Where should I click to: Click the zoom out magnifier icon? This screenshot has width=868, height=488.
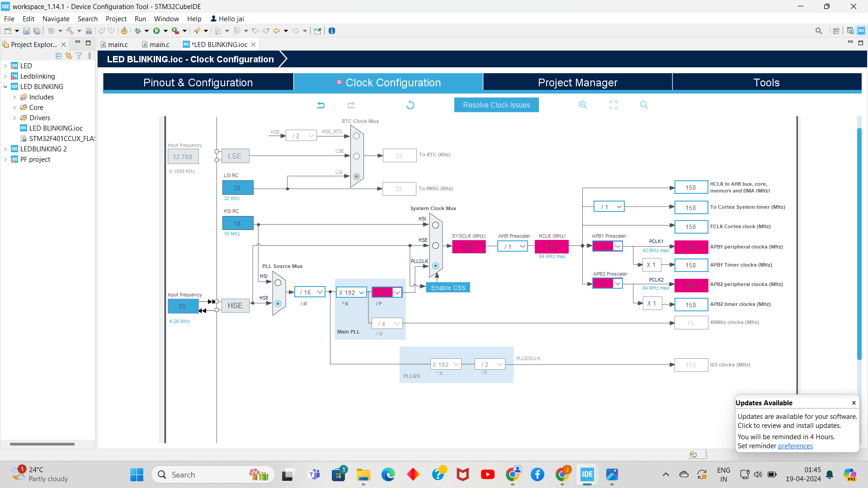[643, 105]
